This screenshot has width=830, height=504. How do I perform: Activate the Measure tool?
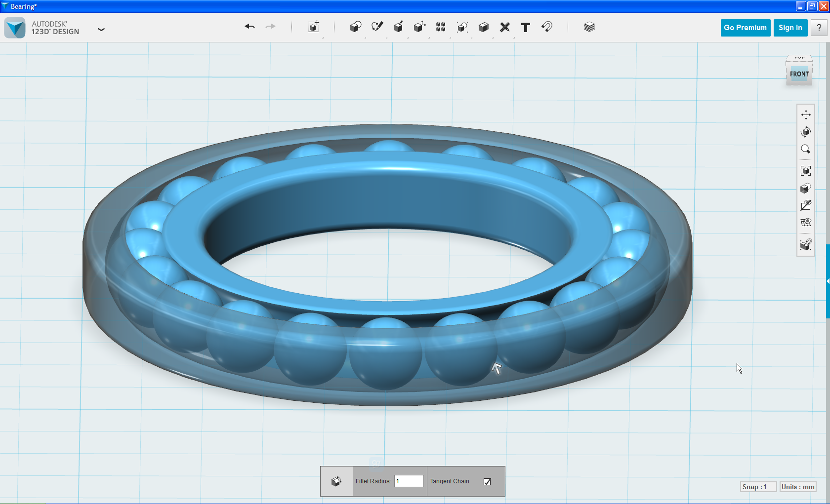click(504, 27)
